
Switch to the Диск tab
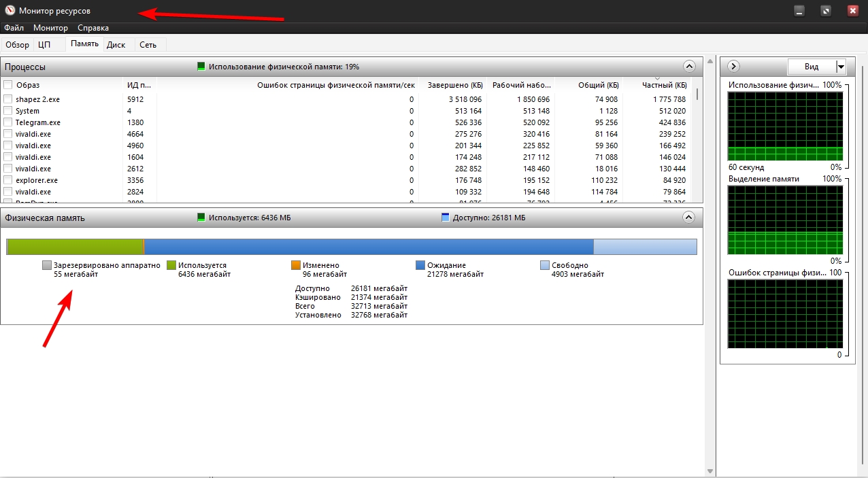coord(116,45)
